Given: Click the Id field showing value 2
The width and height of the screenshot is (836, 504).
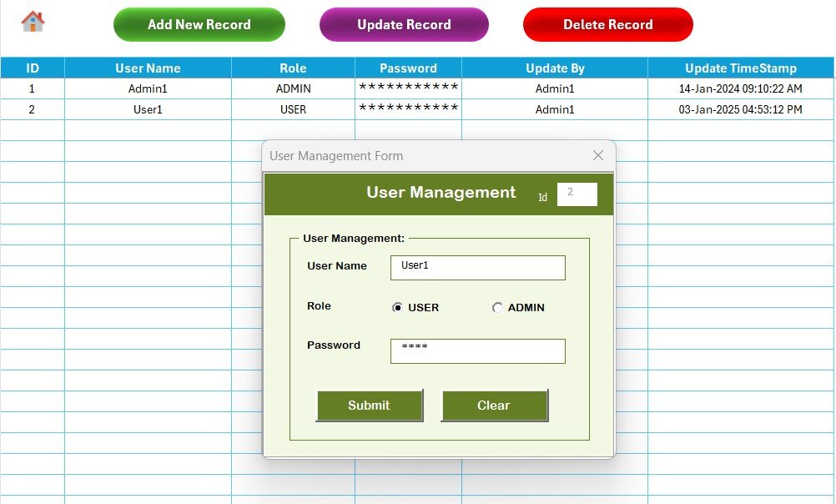Looking at the screenshot, I should pos(577,194).
